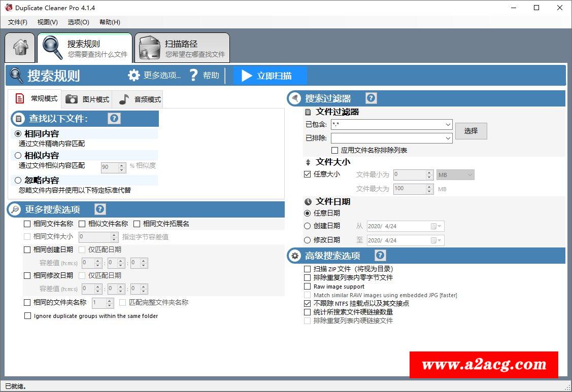Viewport: 572px width, 392px height.
Task: Select the 修改日期 radio option
Action: (307, 240)
